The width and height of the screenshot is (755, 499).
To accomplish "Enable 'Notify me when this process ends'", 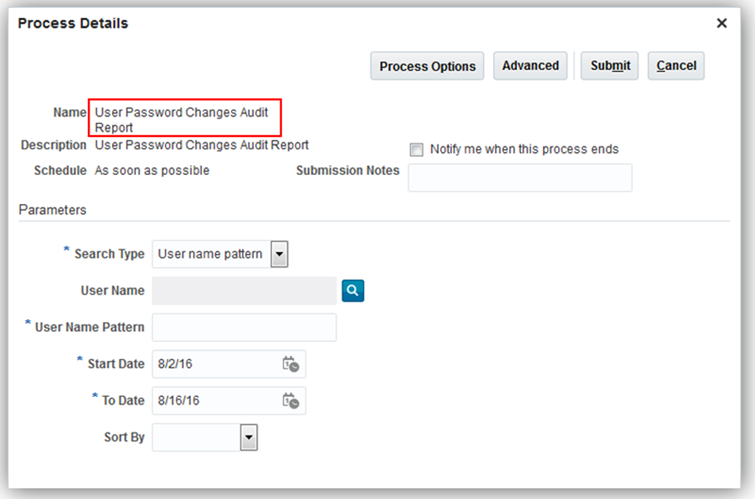I will click(x=417, y=150).
